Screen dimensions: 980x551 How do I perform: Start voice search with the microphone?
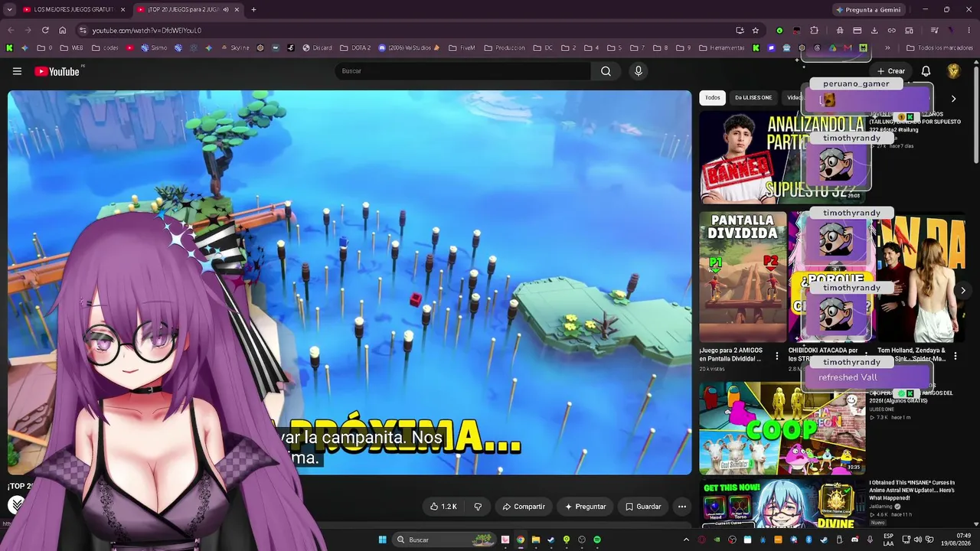pyautogui.click(x=639, y=71)
